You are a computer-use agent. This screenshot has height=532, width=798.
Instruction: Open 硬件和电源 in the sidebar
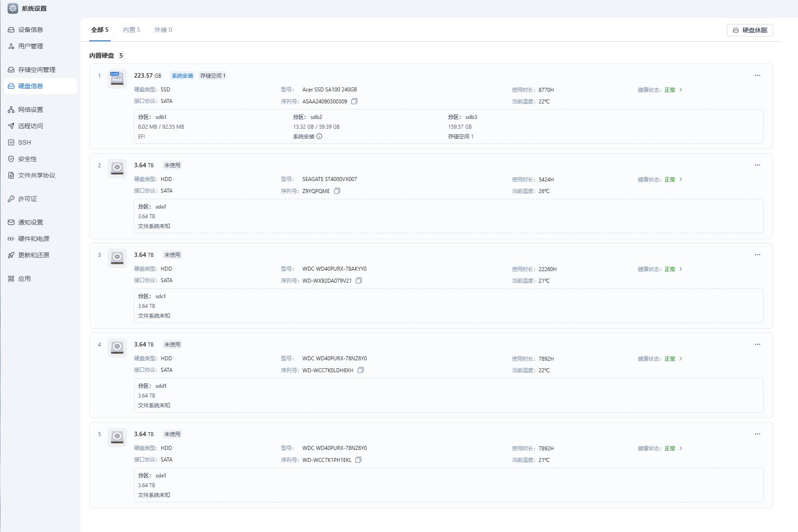[x=40, y=239]
